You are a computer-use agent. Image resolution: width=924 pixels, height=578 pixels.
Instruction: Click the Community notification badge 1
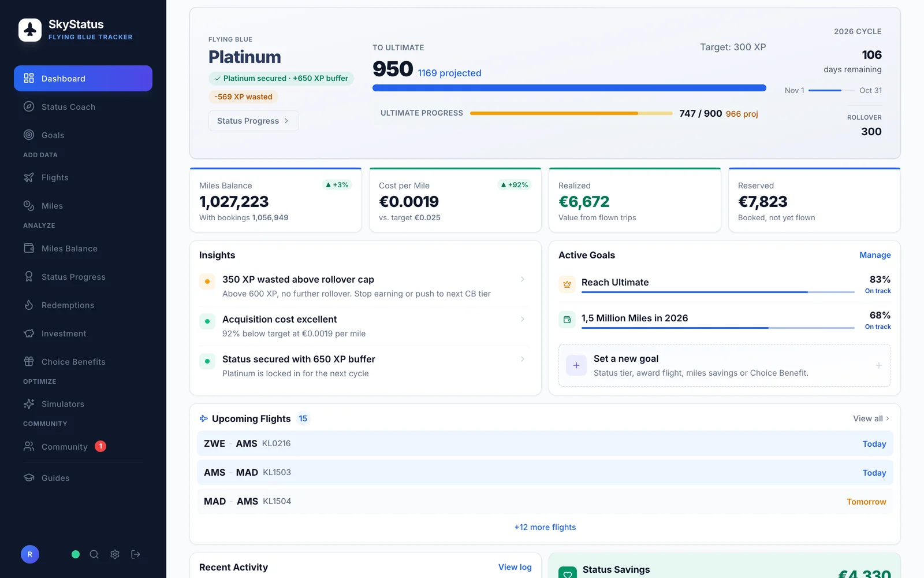[x=100, y=446]
